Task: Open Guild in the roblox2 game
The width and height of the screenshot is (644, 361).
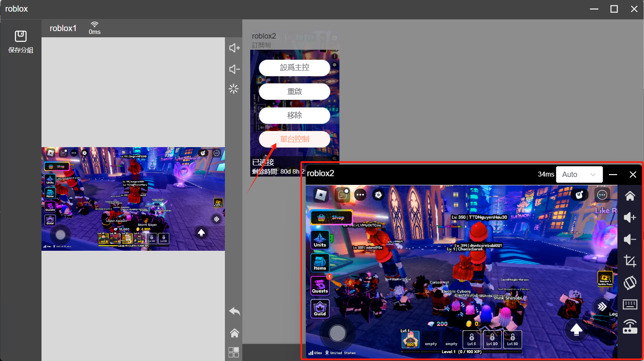Action: click(x=320, y=309)
